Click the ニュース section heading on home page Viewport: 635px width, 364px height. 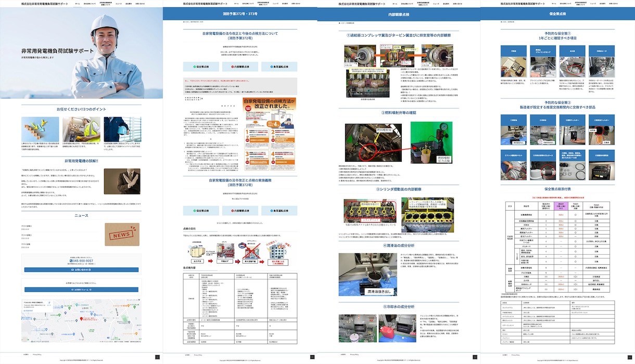(x=81, y=215)
